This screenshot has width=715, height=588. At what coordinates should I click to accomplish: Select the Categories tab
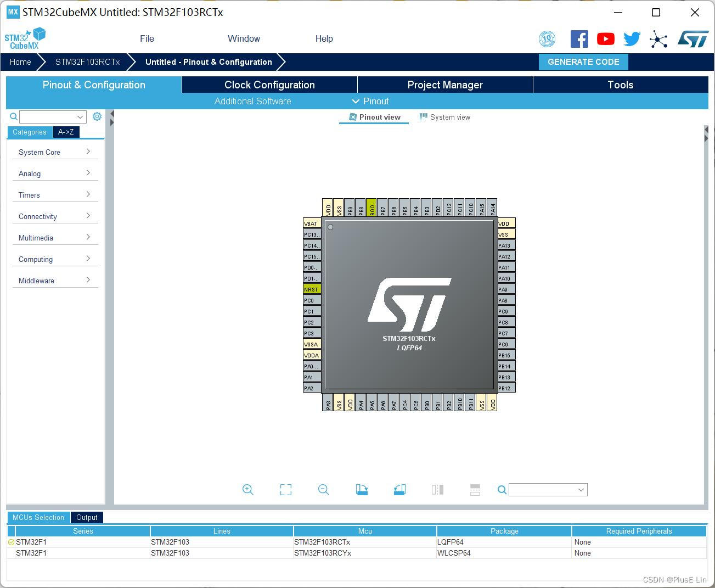coord(30,132)
